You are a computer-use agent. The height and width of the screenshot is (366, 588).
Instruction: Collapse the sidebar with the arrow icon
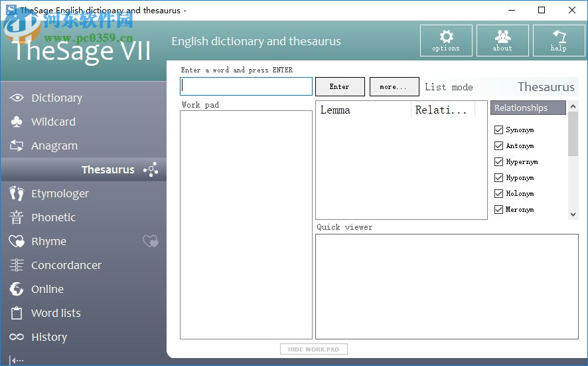16,361
